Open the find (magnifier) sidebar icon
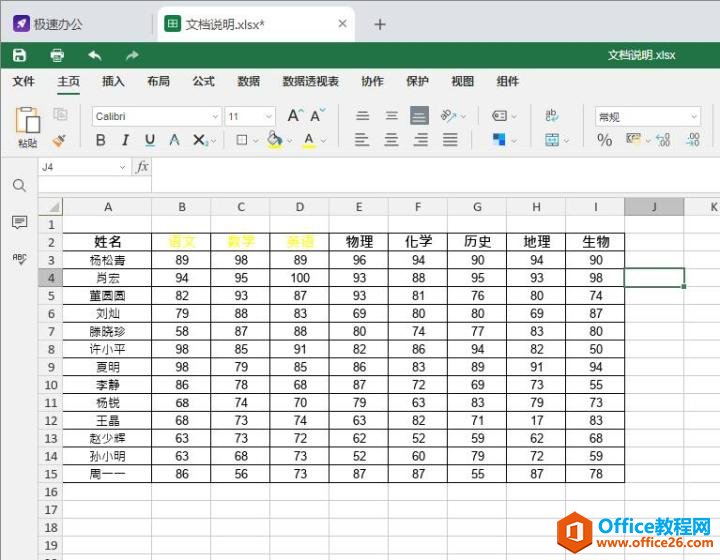 19,185
